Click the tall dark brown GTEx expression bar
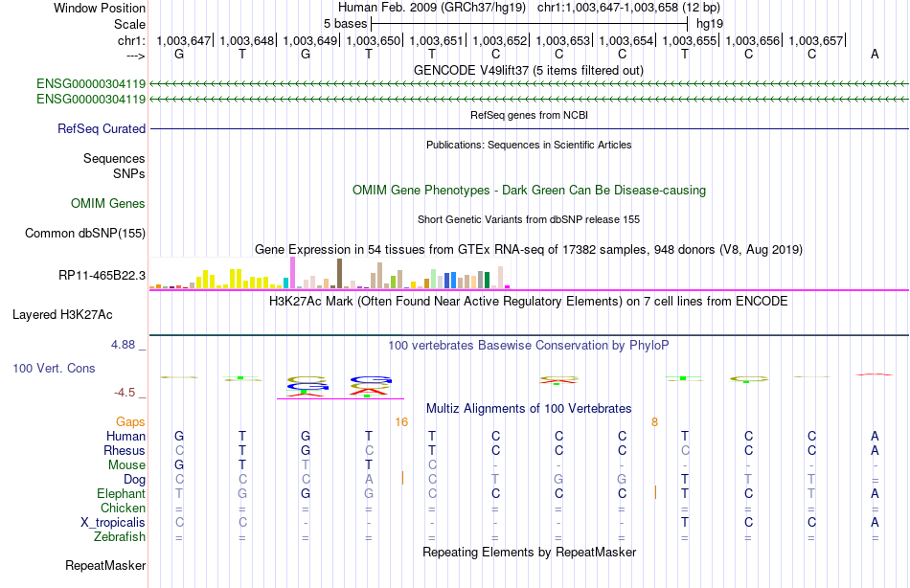The width and height of the screenshot is (910, 588). [x=339, y=274]
